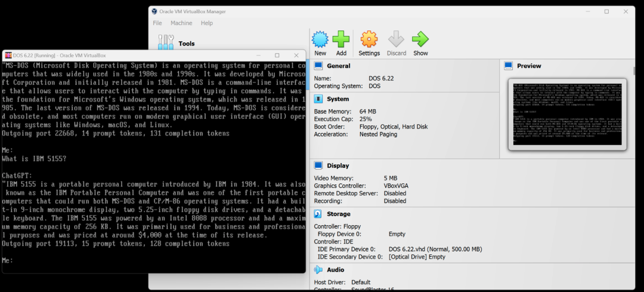Viewport: 644px width, 292px height.
Task: Open the Machine menu
Action: (181, 23)
